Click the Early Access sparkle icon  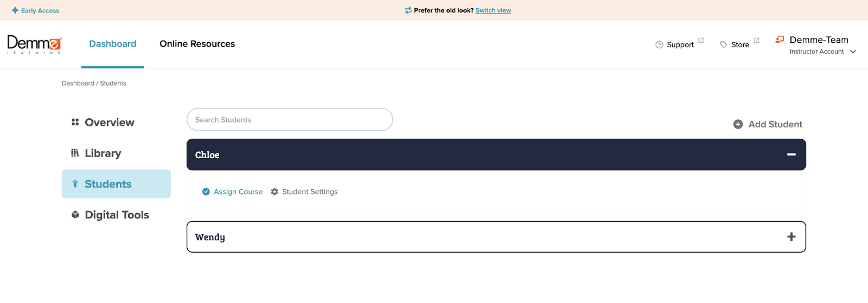coord(15,10)
